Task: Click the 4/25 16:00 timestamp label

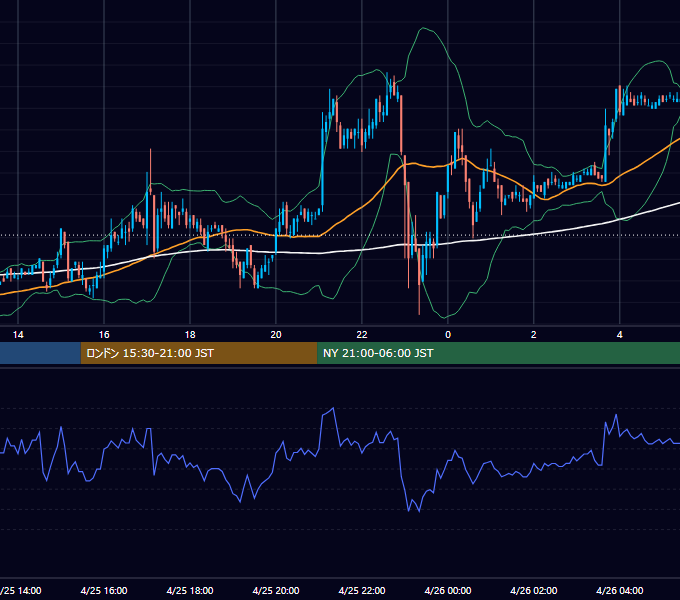Action: pos(104,590)
